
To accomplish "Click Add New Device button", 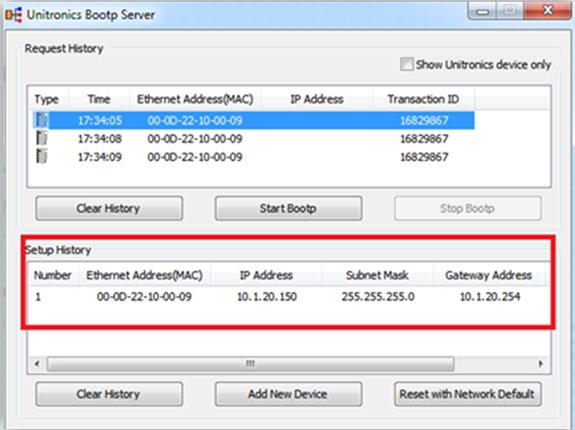I will coord(288,394).
